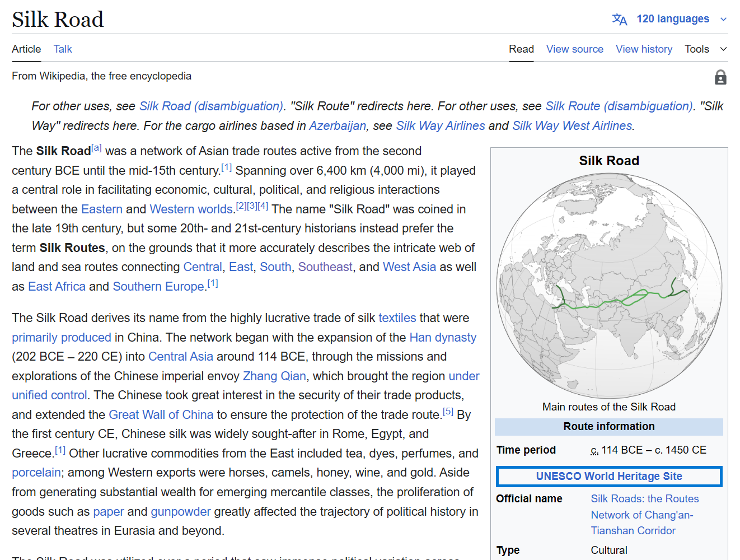Open Silk Route (disambiguation) link
Viewport: 740px width, 560px height.
point(619,106)
